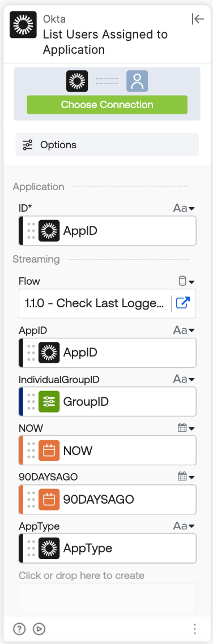Click the orange calendar icon in the NOW pill
The height and width of the screenshot is (644, 213).
(49, 450)
